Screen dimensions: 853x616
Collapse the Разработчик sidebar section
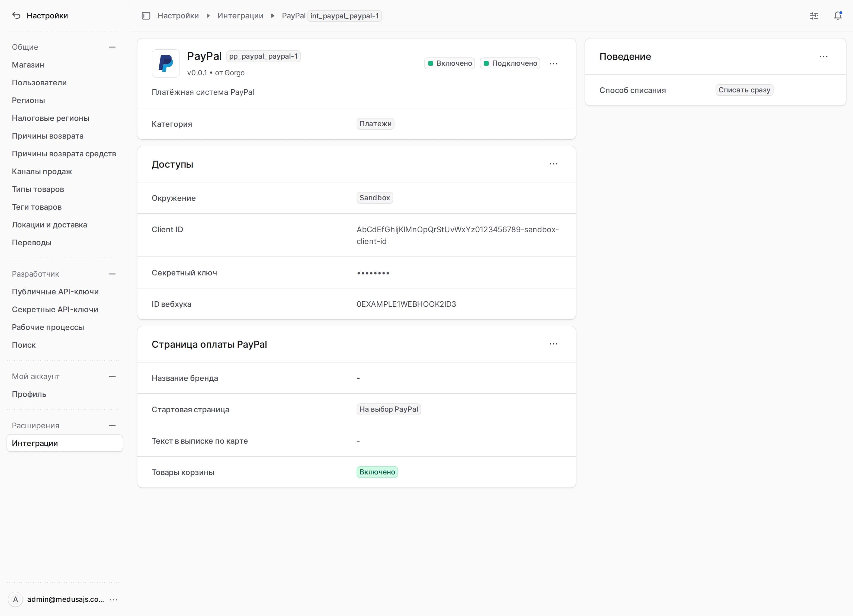coord(112,274)
